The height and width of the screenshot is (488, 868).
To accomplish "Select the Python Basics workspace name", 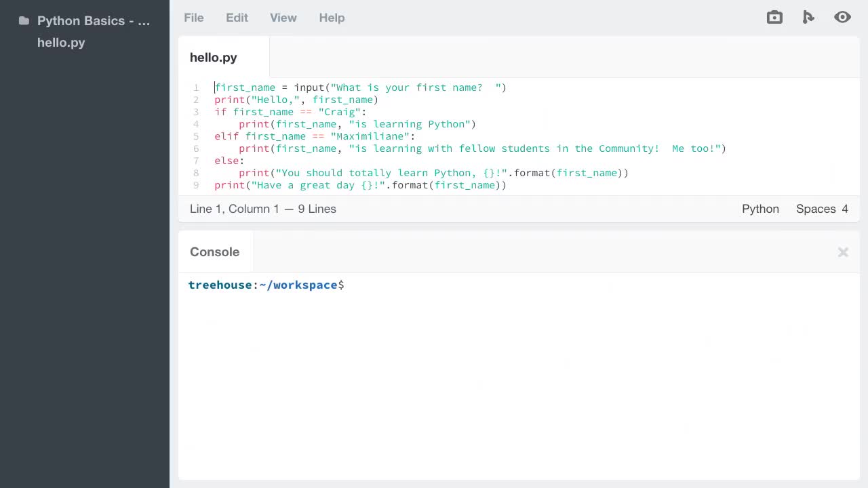I will pyautogui.click(x=93, y=21).
